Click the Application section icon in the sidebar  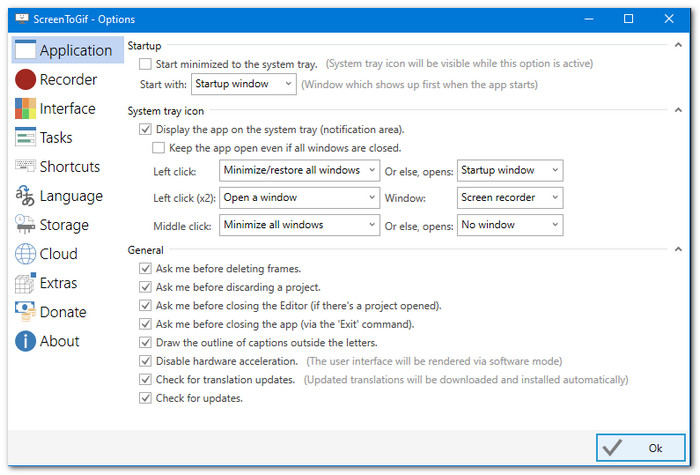pos(25,50)
